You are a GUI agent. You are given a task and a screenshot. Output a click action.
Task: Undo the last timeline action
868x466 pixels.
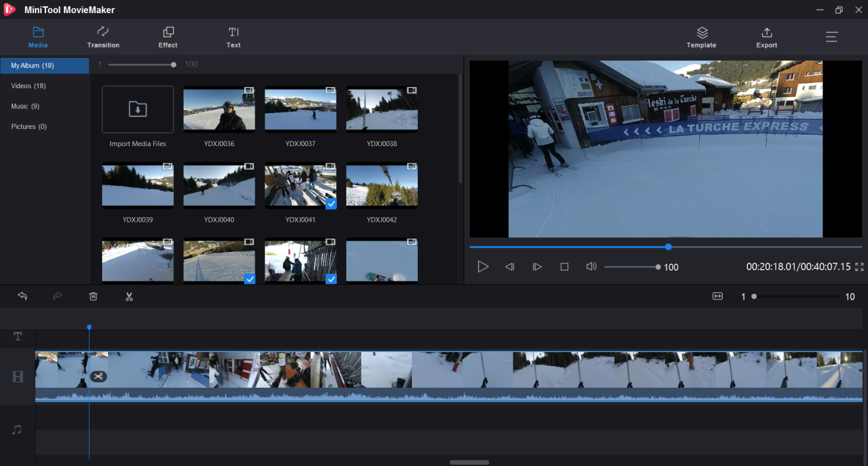click(x=22, y=296)
